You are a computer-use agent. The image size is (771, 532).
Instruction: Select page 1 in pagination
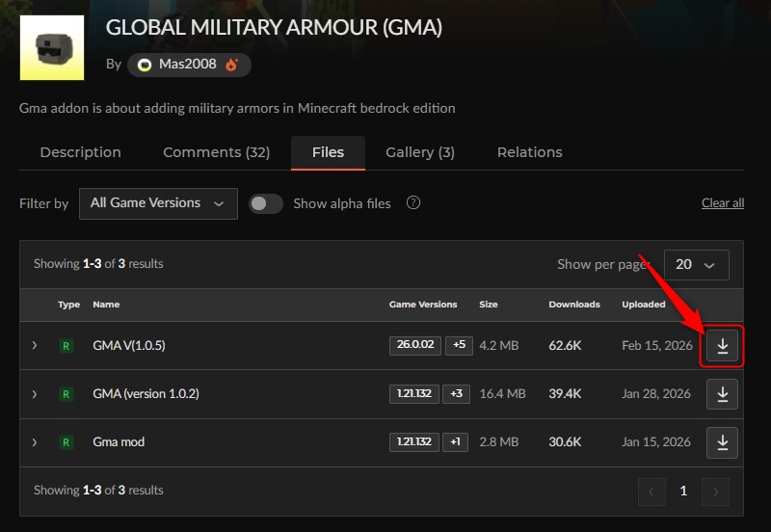click(x=683, y=491)
